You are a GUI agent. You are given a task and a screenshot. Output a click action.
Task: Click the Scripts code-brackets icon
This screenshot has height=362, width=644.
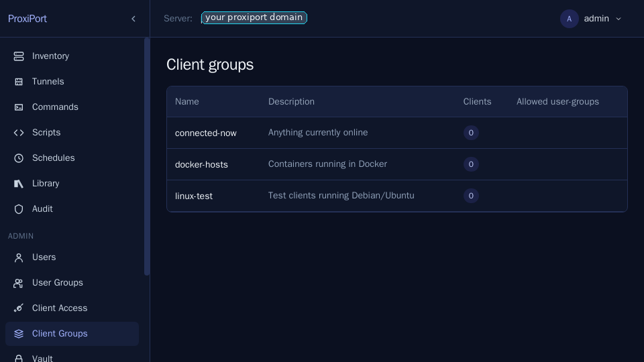(x=19, y=133)
